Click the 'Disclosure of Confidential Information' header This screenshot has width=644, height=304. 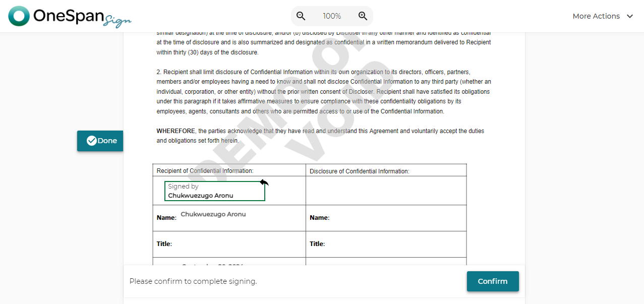(359, 171)
